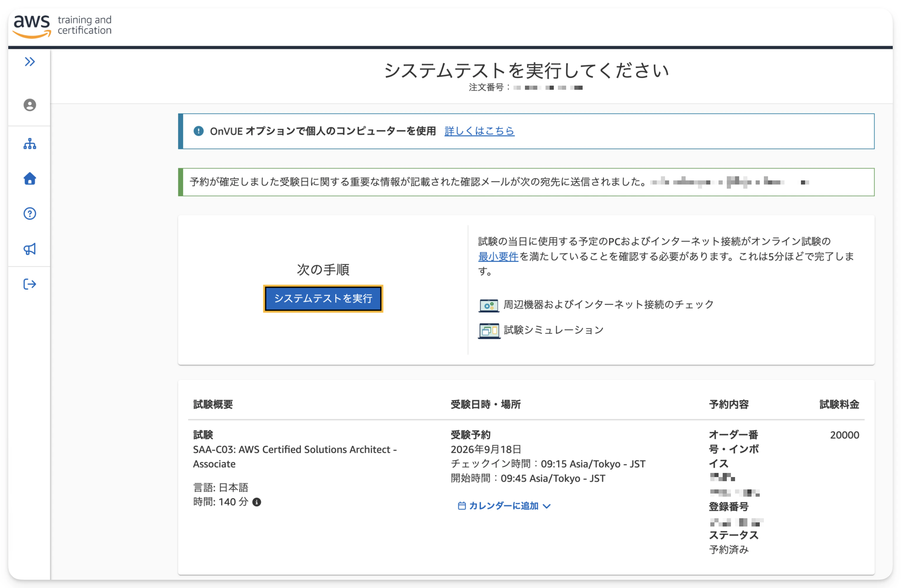The width and height of the screenshot is (901, 588).
Task: Click the exam simulation icon
Action: pyautogui.click(x=489, y=331)
